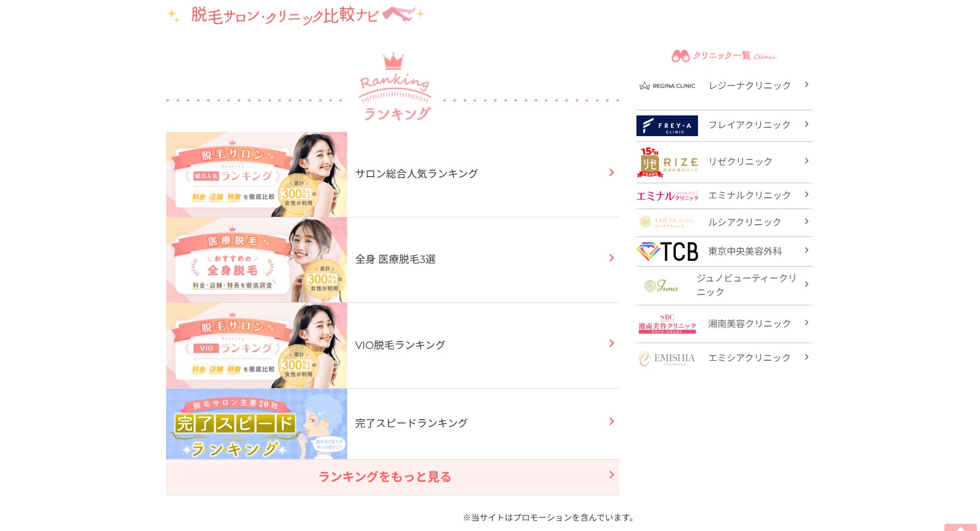980x531 pixels.
Task: Open the 完了スピードランキング entry
Action: (x=411, y=423)
